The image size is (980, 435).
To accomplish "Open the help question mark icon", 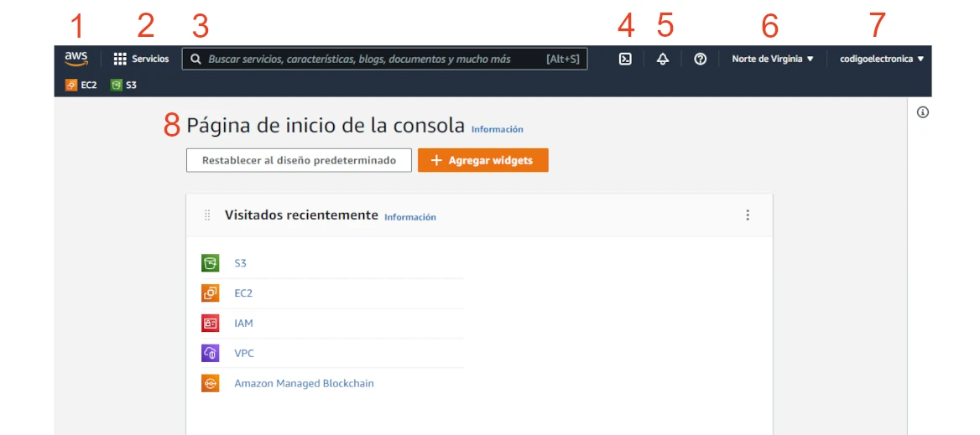I will (x=701, y=60).
